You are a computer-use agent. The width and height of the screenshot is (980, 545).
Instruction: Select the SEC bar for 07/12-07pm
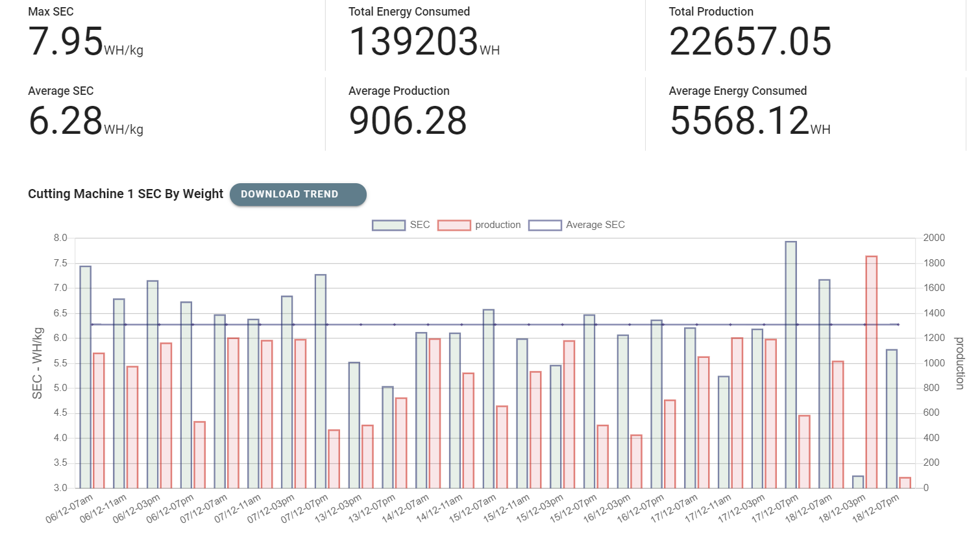click(321, 382)
